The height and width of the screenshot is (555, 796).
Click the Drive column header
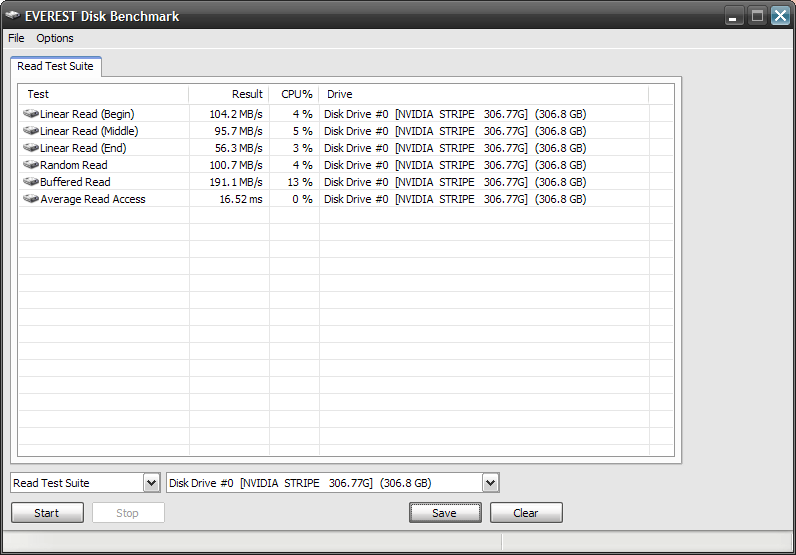(483, 94)
